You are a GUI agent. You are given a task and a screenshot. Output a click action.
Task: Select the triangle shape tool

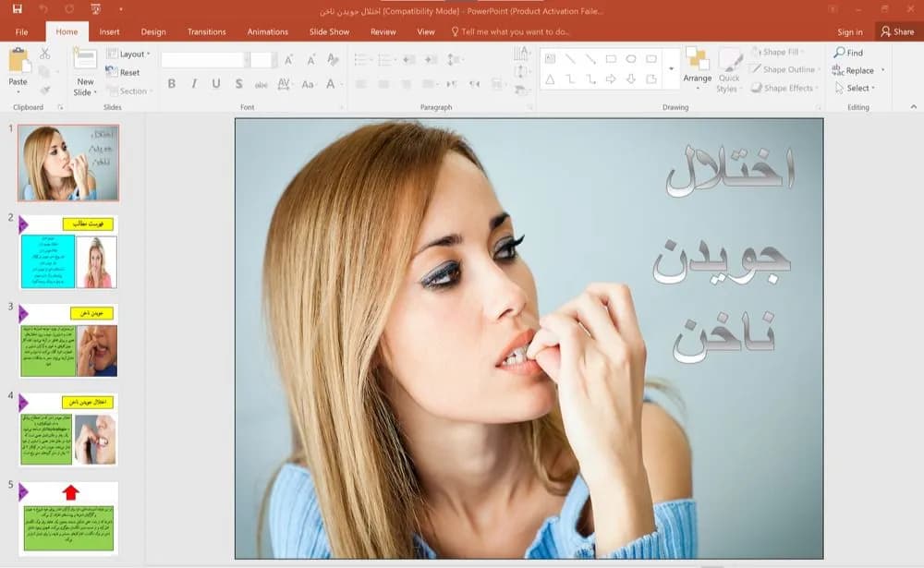coord(550,79)
